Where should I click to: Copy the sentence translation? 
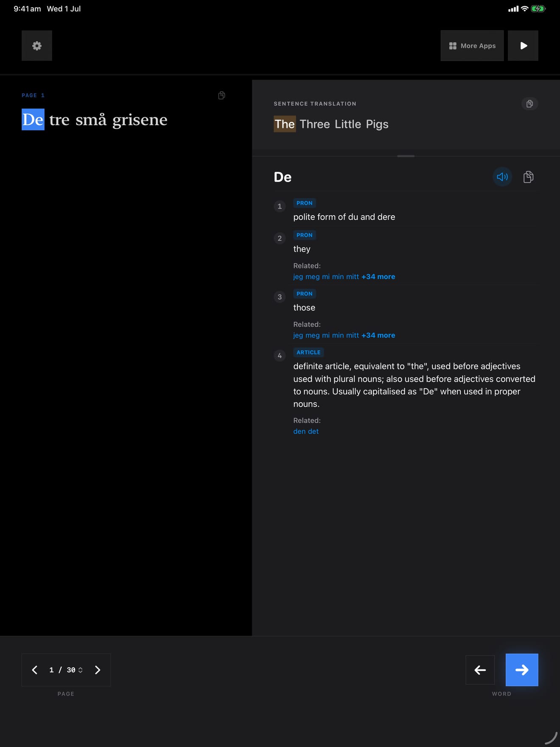click(x=529, y=104)
